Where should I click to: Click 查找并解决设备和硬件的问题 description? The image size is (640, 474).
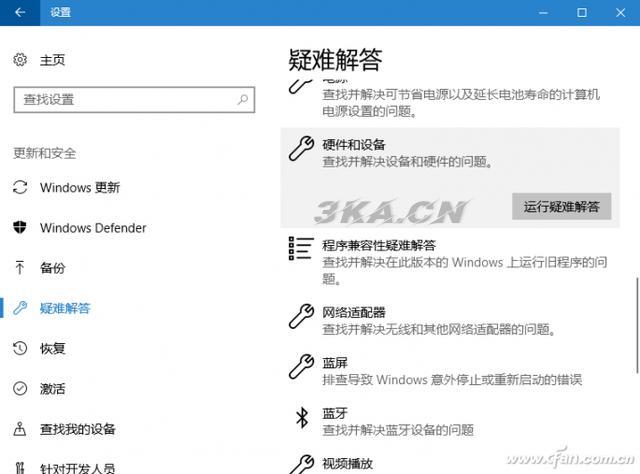(x=408, y=162)
